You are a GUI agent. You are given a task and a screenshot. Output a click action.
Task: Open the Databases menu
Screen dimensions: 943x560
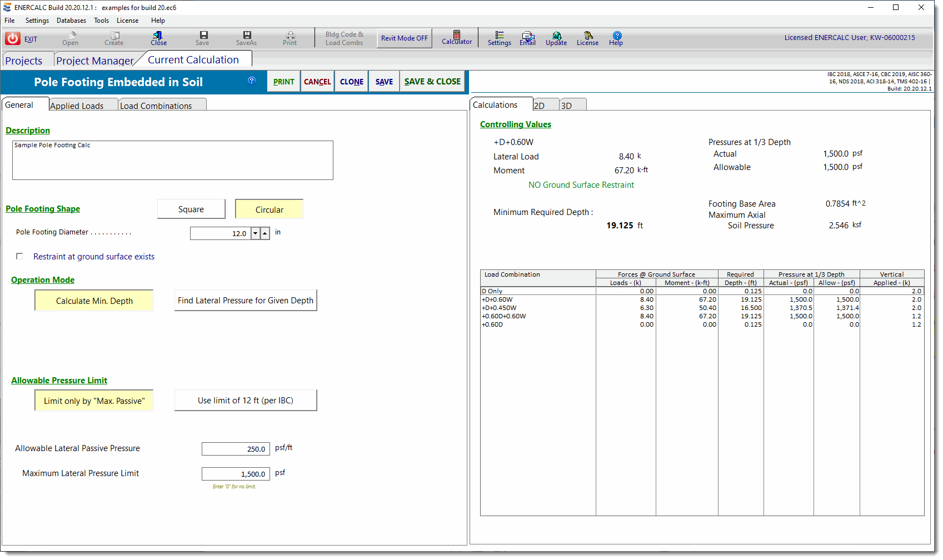click(71, 21)
